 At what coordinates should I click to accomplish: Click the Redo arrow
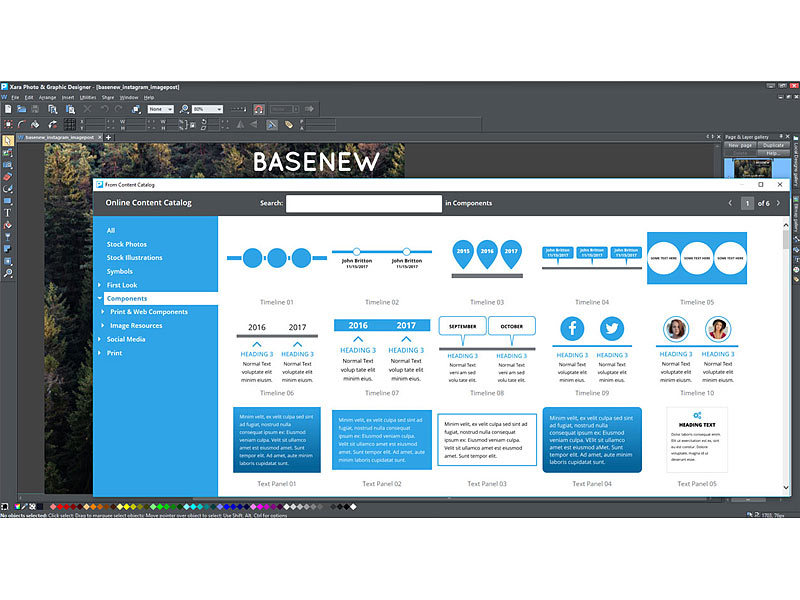[118, 109]
